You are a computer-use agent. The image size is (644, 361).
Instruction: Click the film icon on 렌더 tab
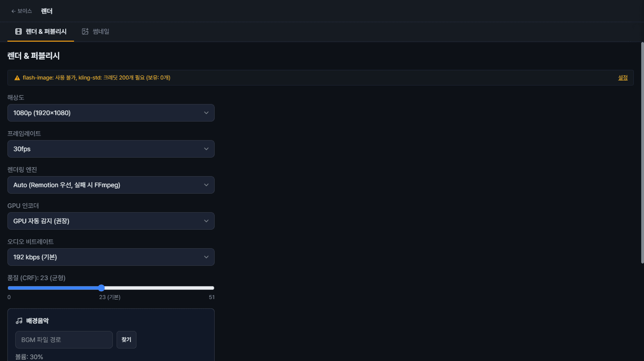coord(19,31)
